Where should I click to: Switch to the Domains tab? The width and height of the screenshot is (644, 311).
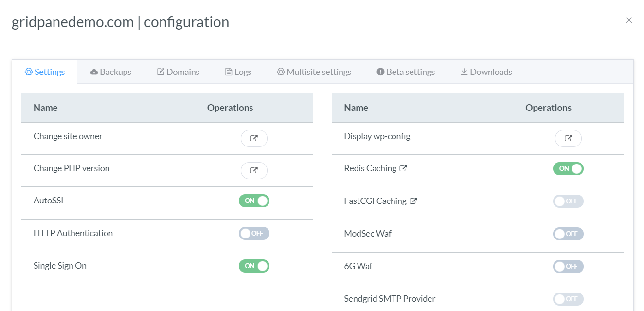point(178,72)
